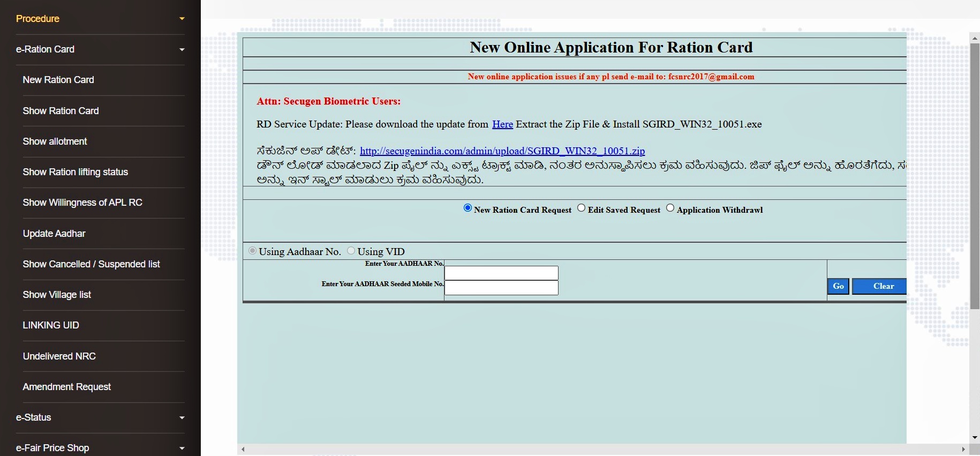Screen dimensions: 980x456
Task: Select Edit Saved Request radio button
Action: click(x=581, y=208)
